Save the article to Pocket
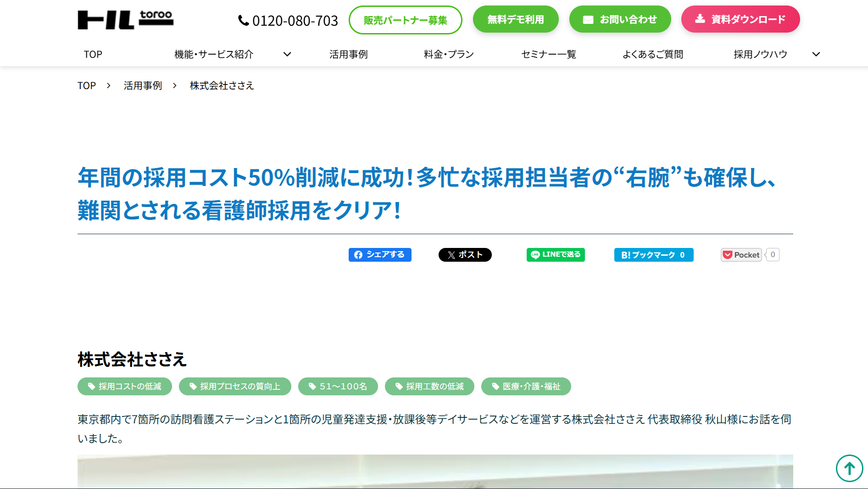The width and height of the screenshot is (868, 489). [x=740, y=254]
